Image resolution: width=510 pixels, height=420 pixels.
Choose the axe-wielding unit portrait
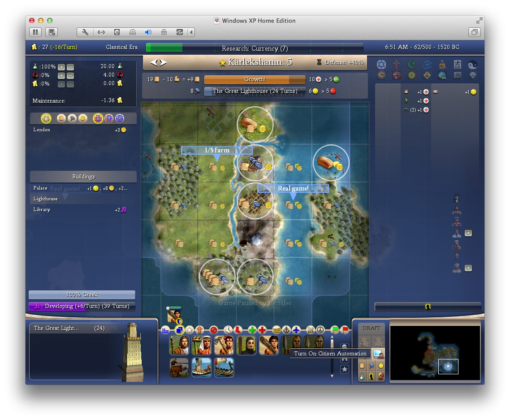click(x=224, y=345)
